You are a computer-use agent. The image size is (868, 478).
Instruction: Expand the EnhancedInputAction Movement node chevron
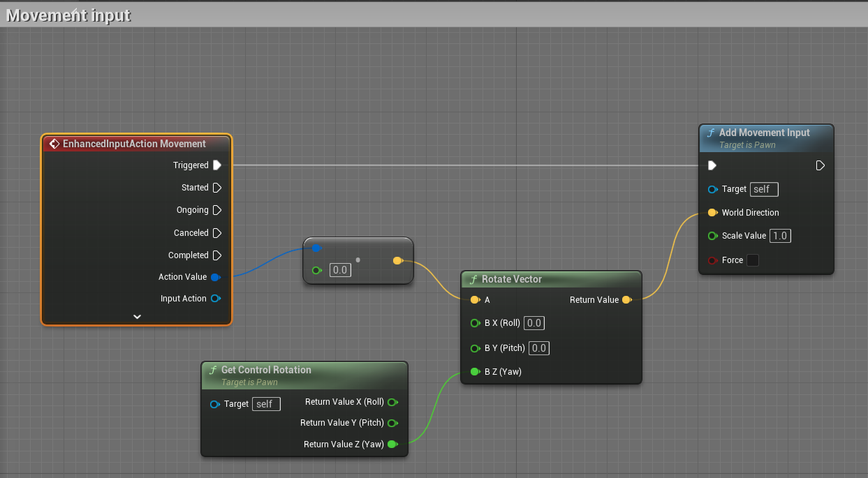pyautogui.click(x=137, y=317)
